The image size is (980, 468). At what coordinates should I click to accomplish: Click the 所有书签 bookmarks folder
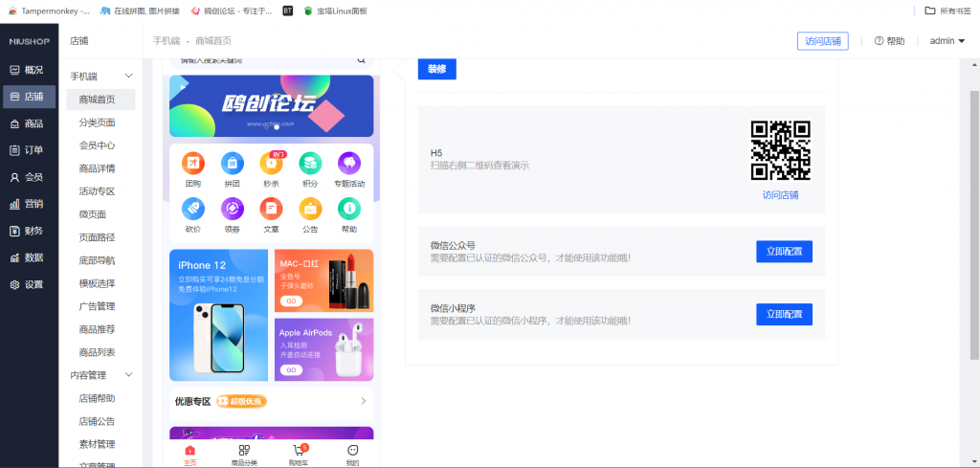948,11
